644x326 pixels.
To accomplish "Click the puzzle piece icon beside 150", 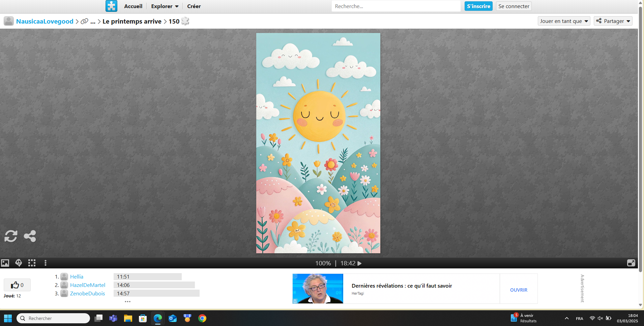I will point(185,21).
